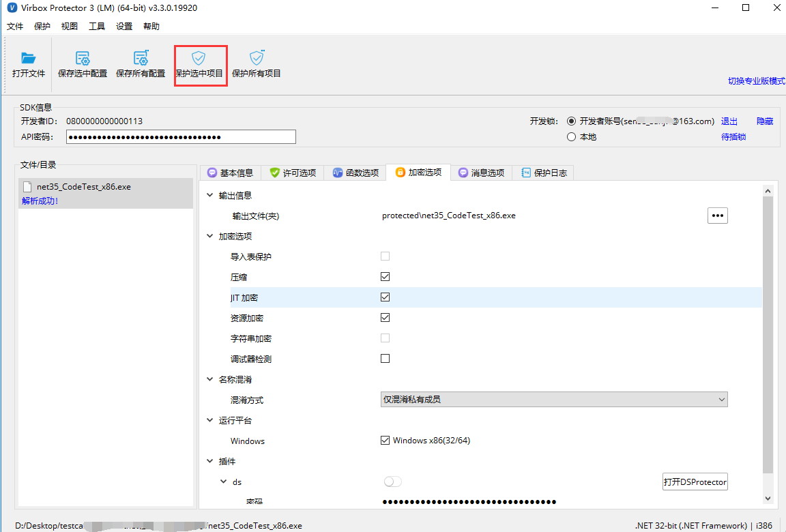This screenshot has width=786, height=532.
Task: Open the 保护日志 tab
Action: [544, 173]
